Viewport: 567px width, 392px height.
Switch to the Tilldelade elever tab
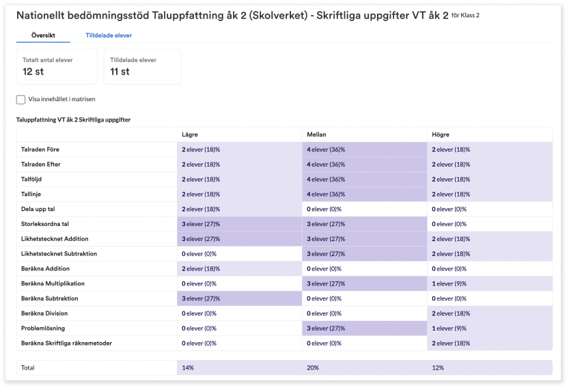(109, 35)
